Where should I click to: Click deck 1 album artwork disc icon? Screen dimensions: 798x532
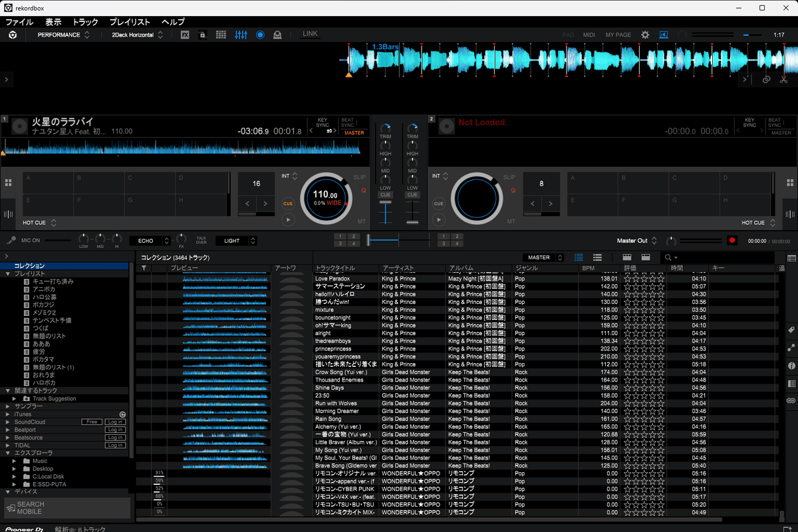(20, 125)
